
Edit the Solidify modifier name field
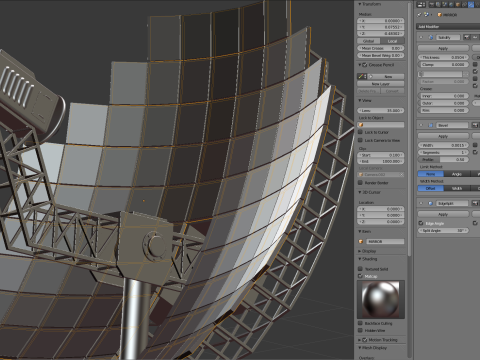448,37
